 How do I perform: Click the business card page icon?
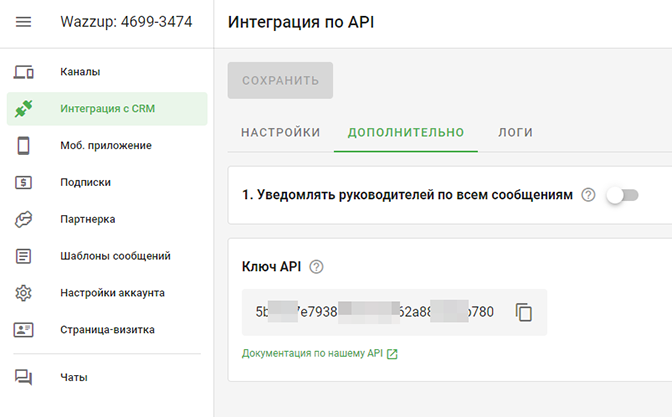tap(24, 330)
